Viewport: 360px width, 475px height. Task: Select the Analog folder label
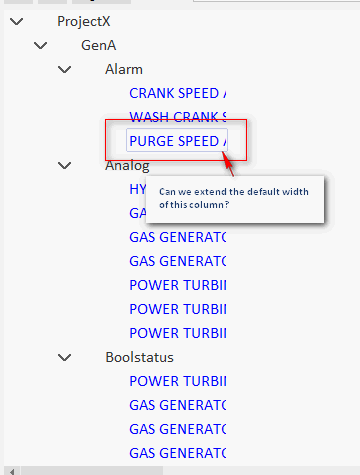click(x=127, y=166)
